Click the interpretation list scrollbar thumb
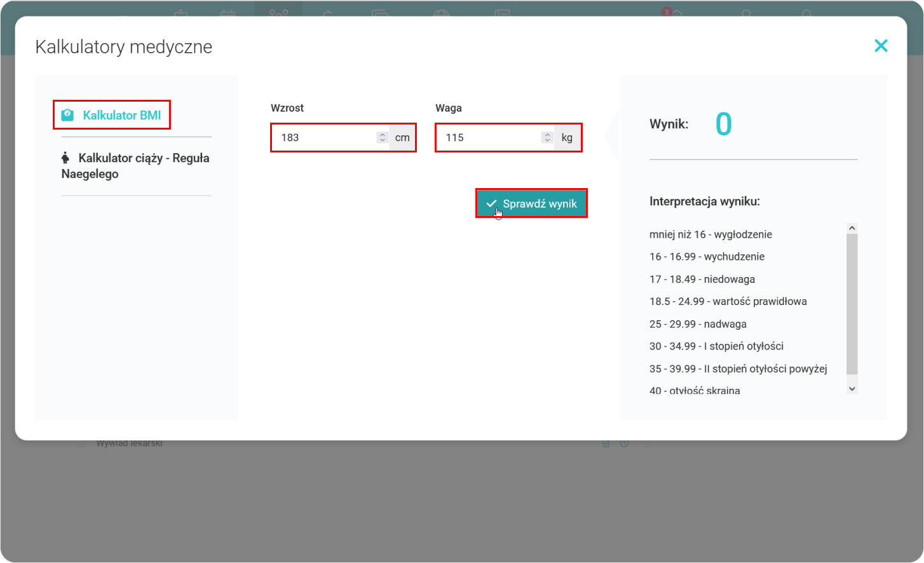The height and width of the screenshot is (563, 924). tap(852, 304)
